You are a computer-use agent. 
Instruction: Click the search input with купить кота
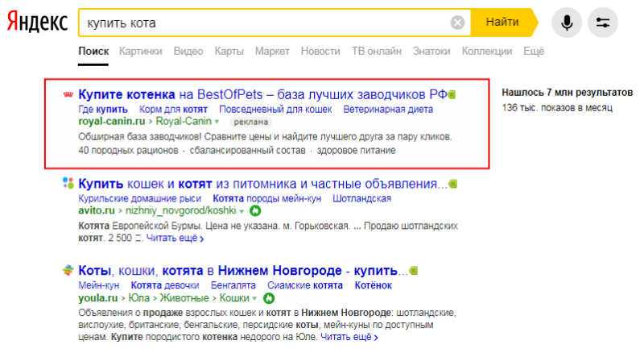coord(265,23)
